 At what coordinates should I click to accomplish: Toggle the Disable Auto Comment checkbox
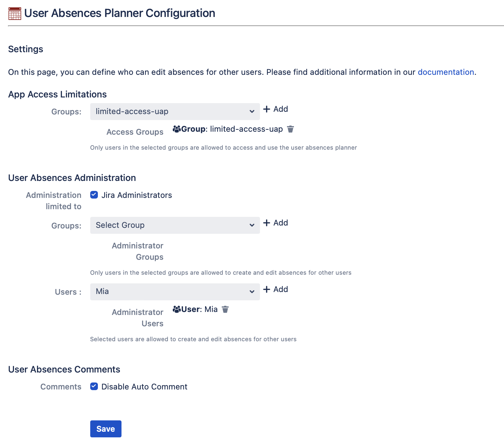coord(94,386)
